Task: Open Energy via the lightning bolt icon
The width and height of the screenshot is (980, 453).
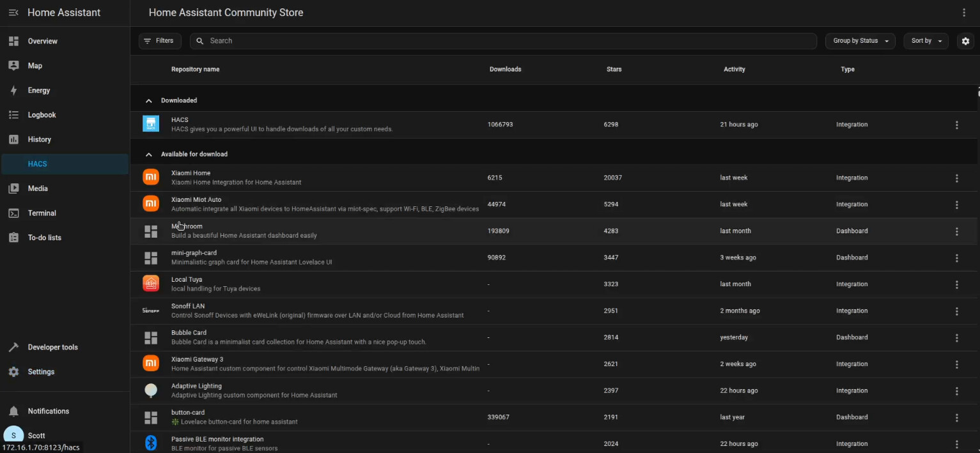Action: point(13,91)
